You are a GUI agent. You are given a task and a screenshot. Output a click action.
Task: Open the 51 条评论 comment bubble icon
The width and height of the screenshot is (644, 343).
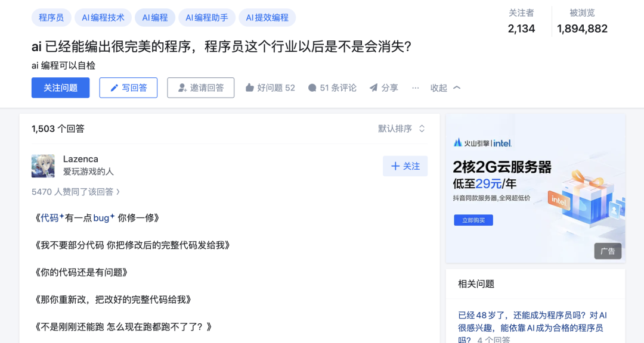pos(312,88)
